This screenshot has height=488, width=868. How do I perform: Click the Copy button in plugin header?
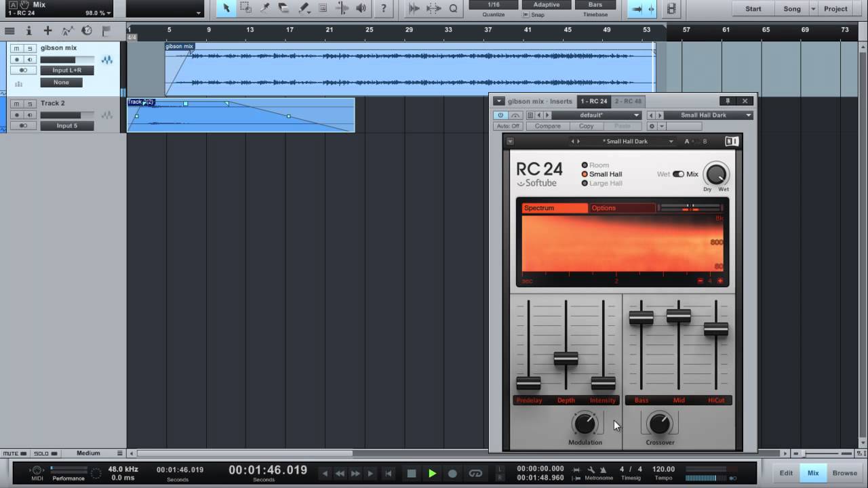click(x=587, y=126)
